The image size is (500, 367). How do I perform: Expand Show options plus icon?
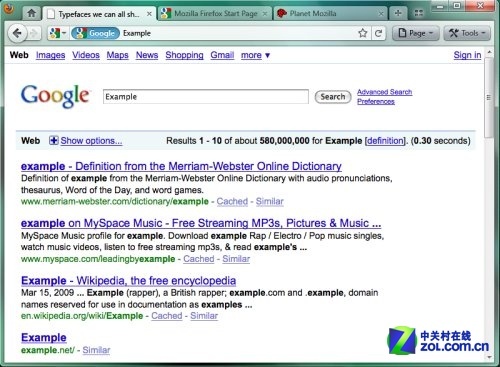[x=53, y=140]
